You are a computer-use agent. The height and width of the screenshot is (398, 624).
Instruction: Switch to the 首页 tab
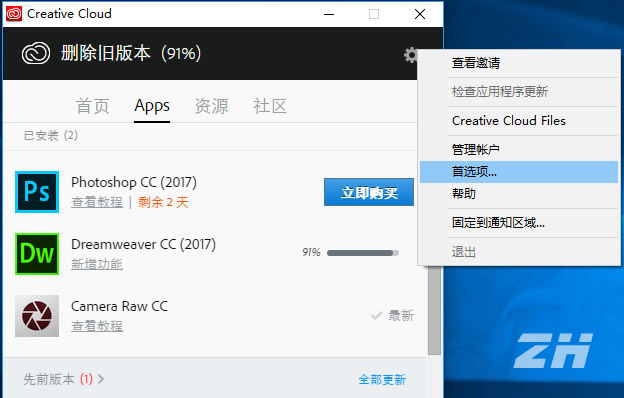pyautogui.click(x=92, y=106)
